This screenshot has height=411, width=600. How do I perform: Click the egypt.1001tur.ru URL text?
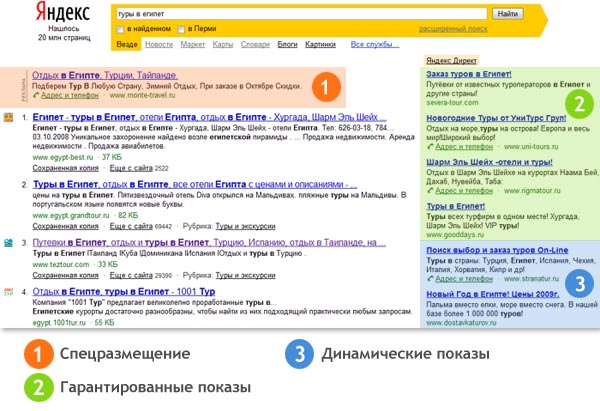point(59,323)
